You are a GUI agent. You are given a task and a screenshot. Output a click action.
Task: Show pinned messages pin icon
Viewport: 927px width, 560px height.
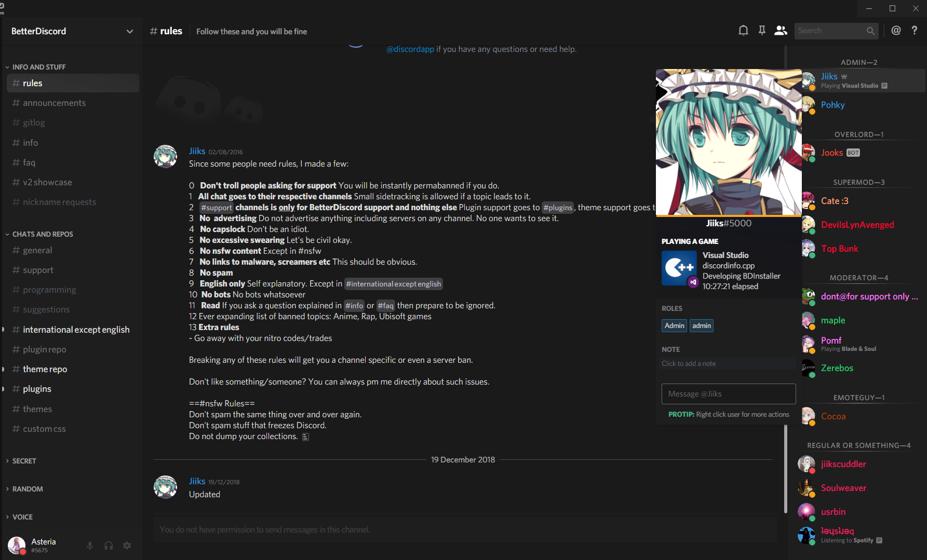pos(762,31)
